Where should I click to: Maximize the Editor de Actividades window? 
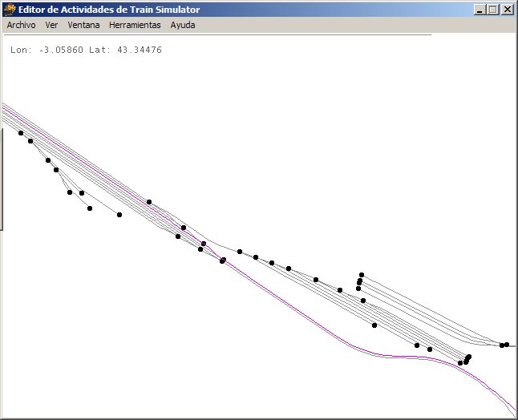pos(493,10)
